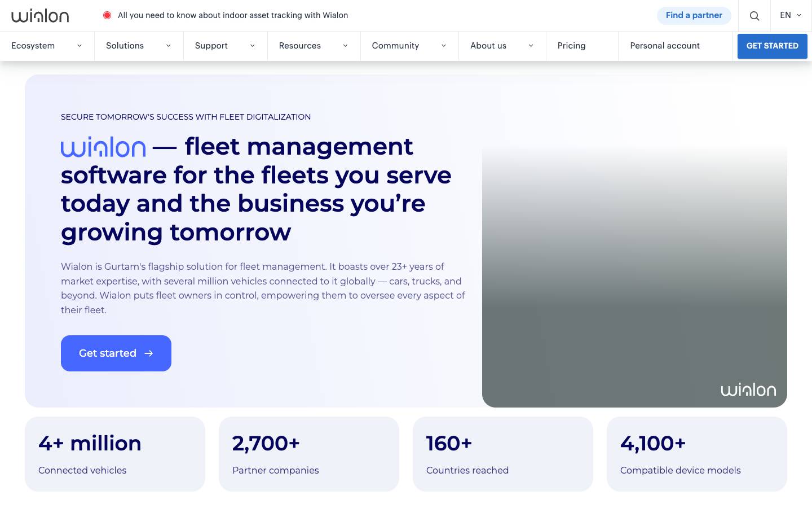Open the Personal account link
Image resolution: width=812 pixels, height=508 pixels.
click(665, 46)
